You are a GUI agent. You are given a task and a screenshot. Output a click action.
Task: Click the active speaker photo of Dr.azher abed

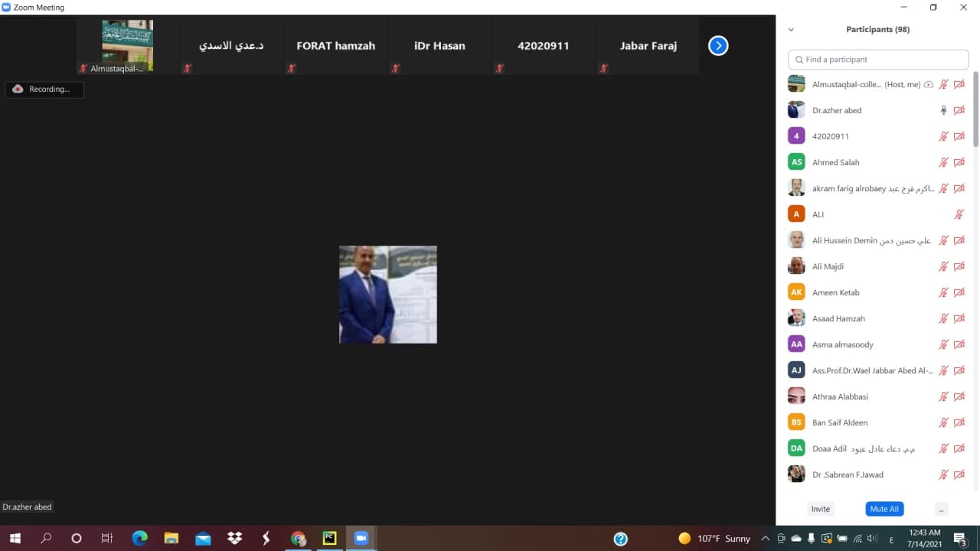(x=388, y=295)
